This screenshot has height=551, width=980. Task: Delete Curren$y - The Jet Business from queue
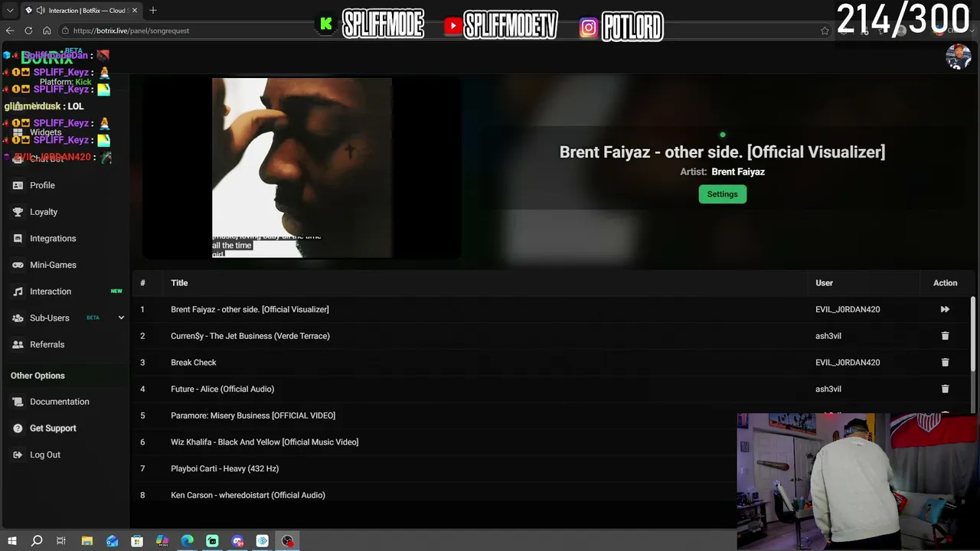click(x=945, y=336)
